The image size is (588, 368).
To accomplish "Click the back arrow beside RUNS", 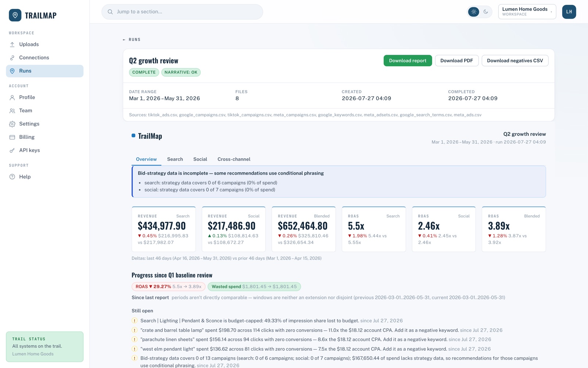I will [124, 40].
